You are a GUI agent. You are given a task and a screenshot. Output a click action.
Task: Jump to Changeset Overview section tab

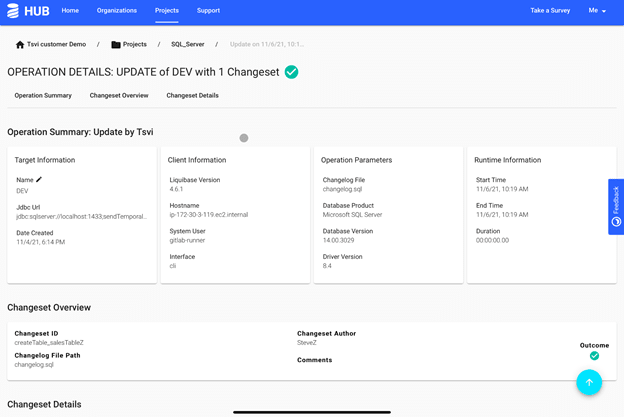119,95
